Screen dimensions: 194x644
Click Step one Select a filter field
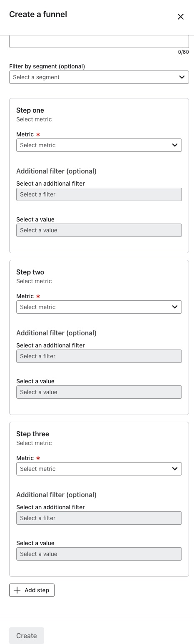pyautogui.click(x=99, y=194)
